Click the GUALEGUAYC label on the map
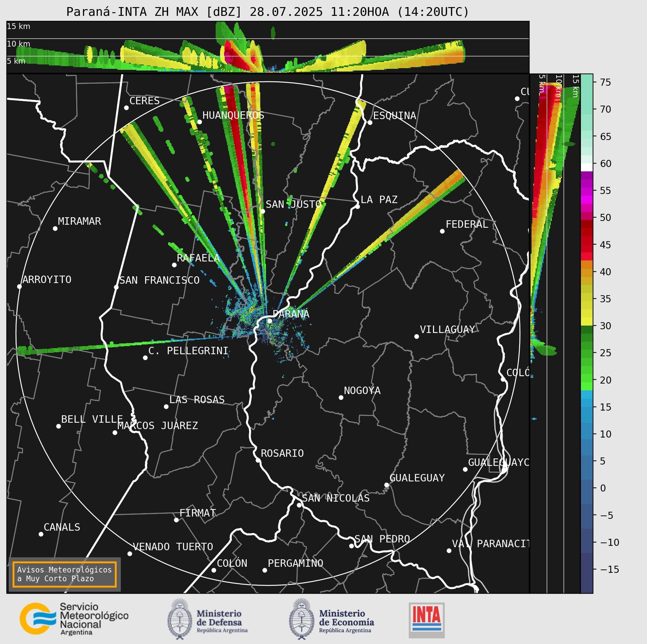Viewport: 647px width, 644px height. [x=498, y=463]
